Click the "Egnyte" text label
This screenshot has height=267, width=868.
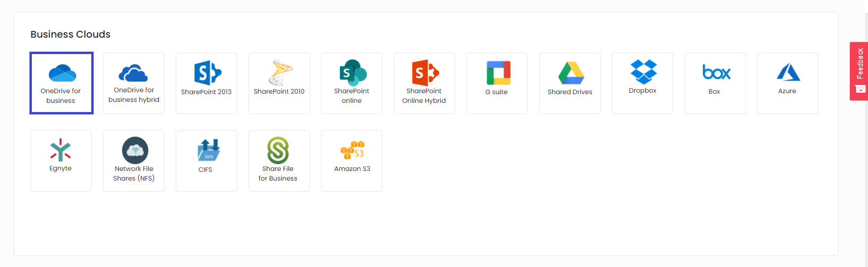tap(60, 169)
